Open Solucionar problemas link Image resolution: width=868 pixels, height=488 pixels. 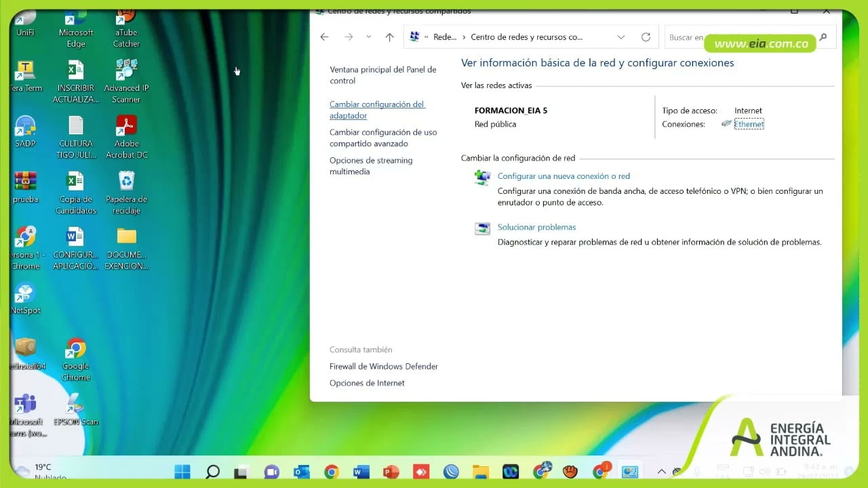pyautogui.click(x=536, y=228)
